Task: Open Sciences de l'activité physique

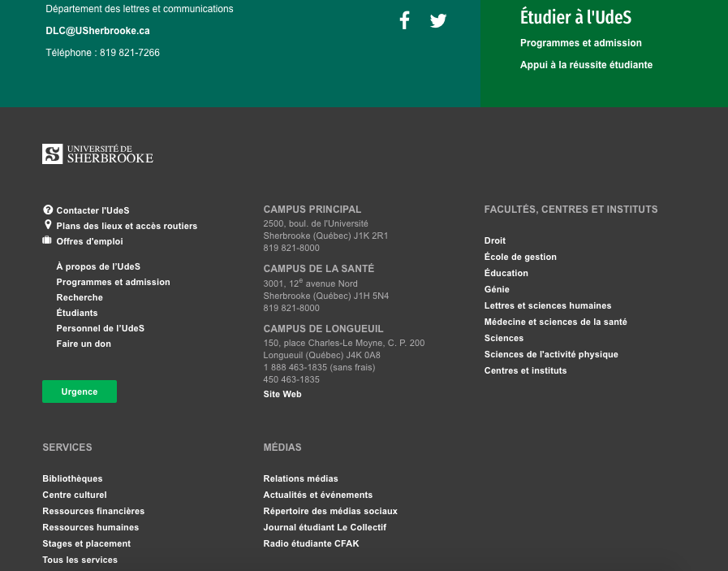Action: 551,354
